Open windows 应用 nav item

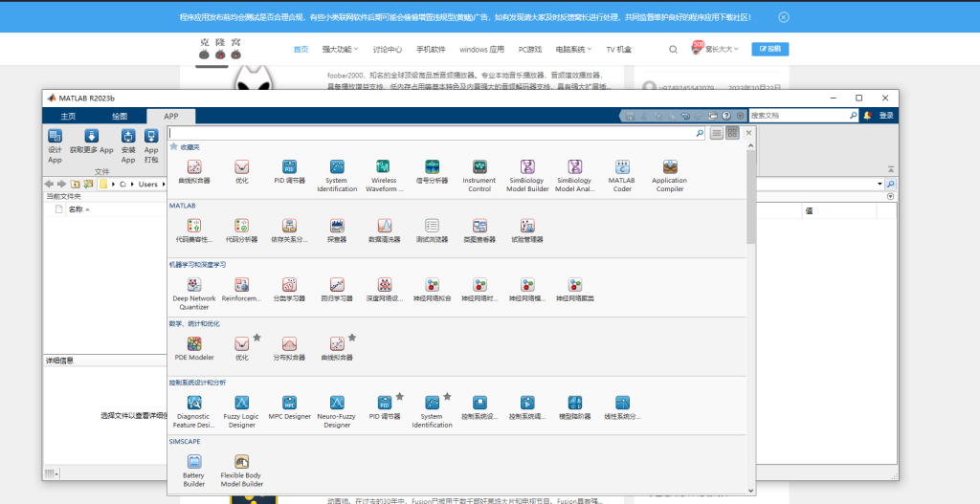(x=482, y=50)
